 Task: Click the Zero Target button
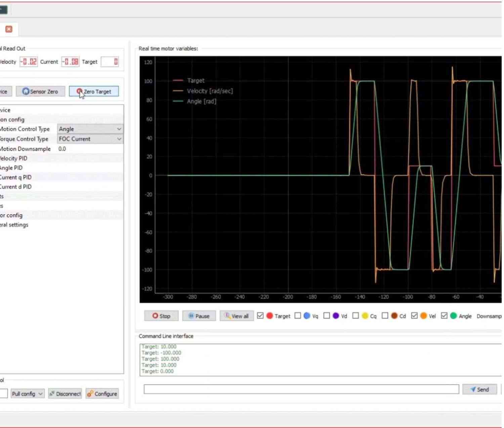pyautogui.click(x=94, y=91)
